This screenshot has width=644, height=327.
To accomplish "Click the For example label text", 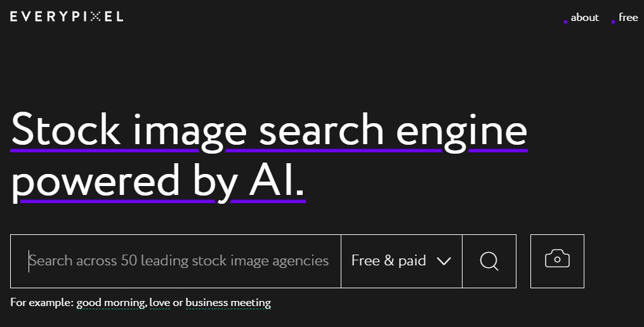I will [x=42, y=303].
